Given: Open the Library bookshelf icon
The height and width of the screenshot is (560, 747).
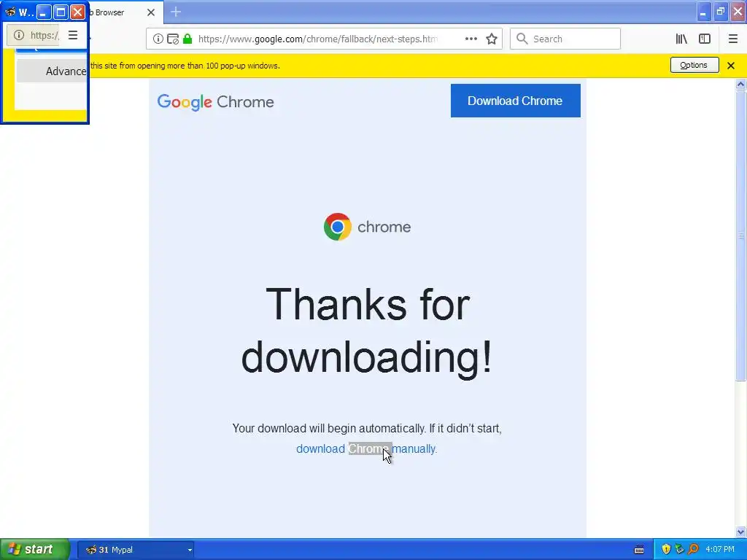Looking at the screenshot, I should [681, 39].
